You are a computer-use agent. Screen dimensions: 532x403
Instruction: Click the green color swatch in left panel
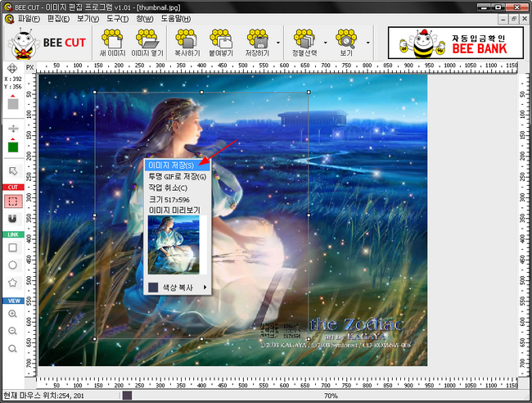coord(13,147)
